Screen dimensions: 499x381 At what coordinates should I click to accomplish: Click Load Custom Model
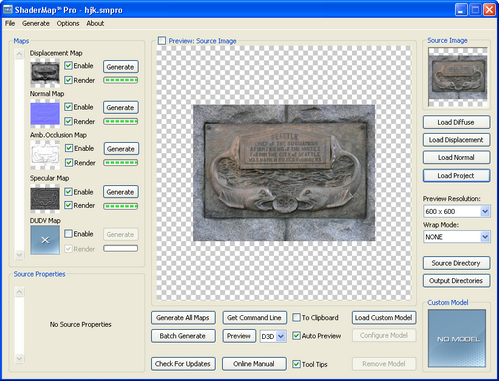(384, 318)
